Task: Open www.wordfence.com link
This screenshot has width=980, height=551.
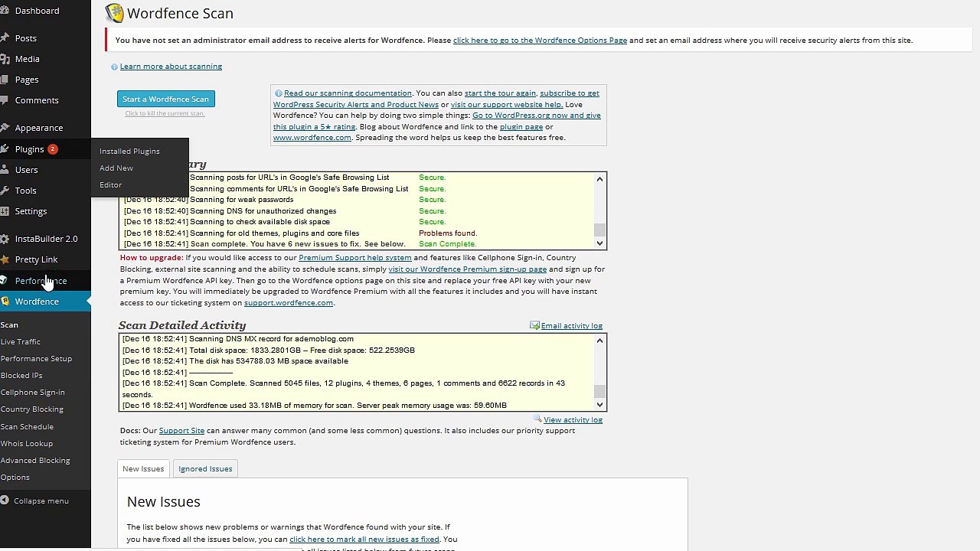Action: (x=312, y=138)
